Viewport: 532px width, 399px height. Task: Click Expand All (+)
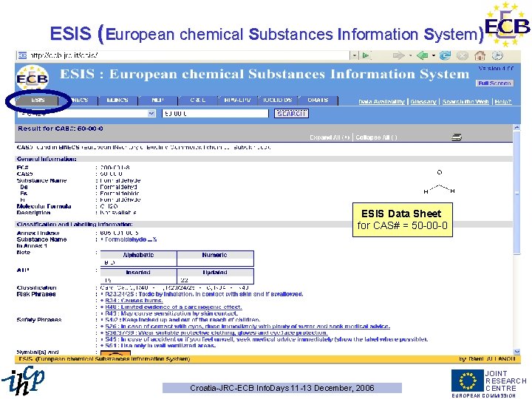pyautogui.click(x=330, y=137)
